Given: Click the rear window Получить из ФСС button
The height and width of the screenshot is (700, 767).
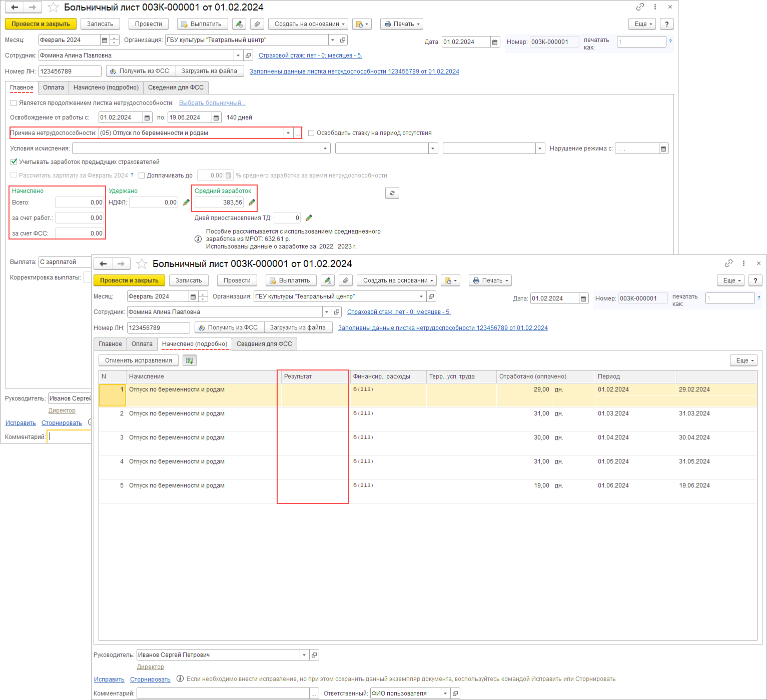Looking at the screenshot, I should tap(140, 71).
